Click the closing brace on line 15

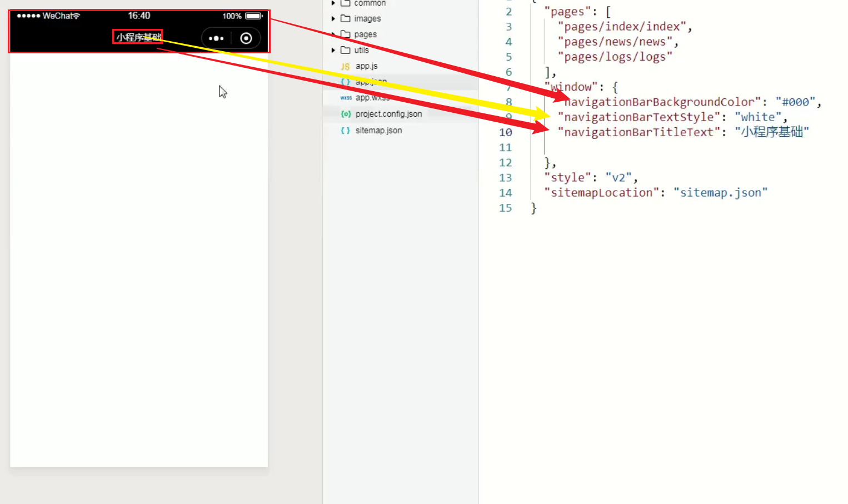coord(533,208)
